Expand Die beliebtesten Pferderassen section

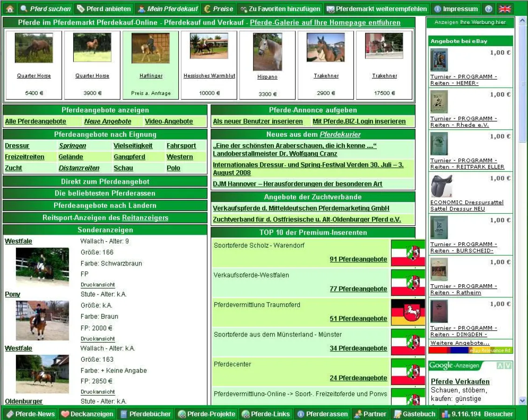pyautogui.click(x=105, y=193)
